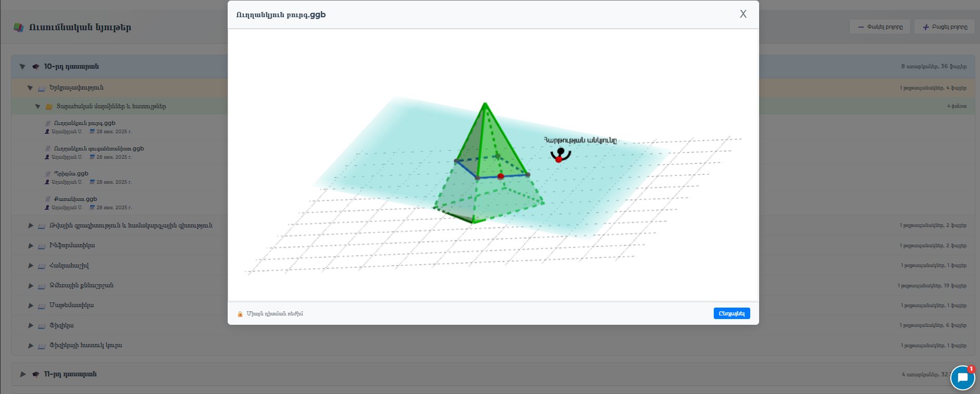Open the Ուղղանկյուն բուրգ.ggb file in the list

pyautogui.click(x=84, y=123)
